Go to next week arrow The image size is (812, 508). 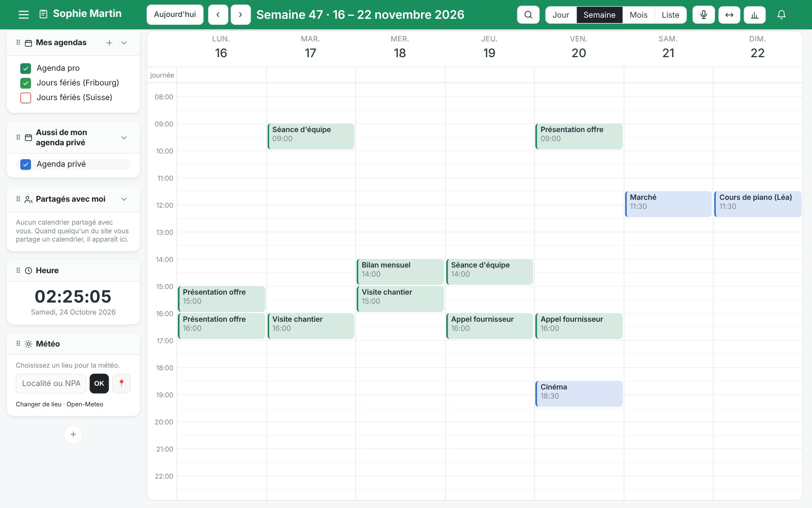coord(241,15)
